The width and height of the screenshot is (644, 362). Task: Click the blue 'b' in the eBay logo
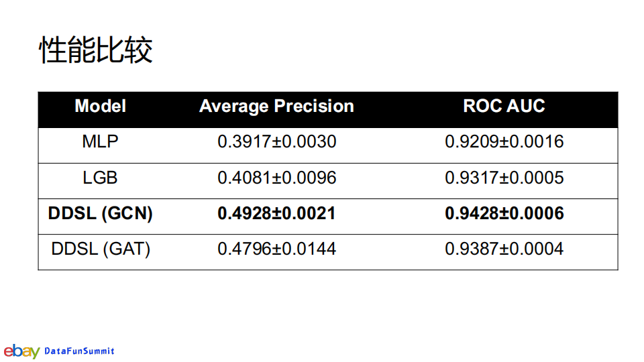coord(17,350)
